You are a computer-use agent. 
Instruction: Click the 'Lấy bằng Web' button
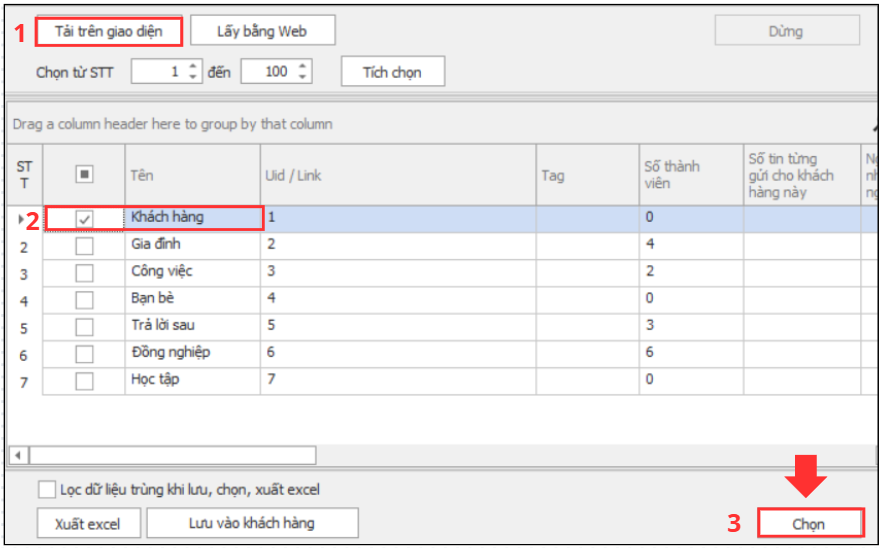262,31
